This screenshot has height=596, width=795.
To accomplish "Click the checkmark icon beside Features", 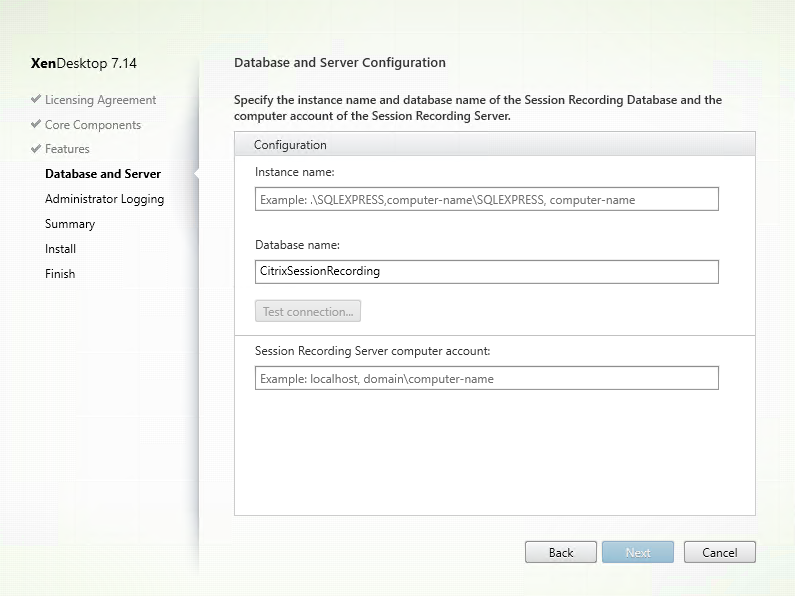I will point(36,149).
